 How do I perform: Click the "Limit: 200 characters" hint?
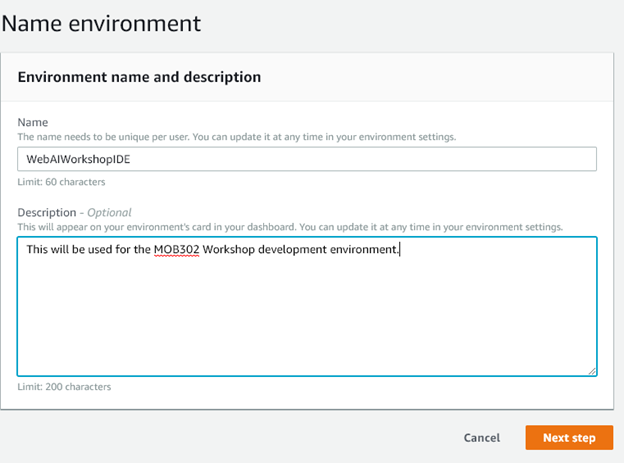click(x=64, y=386)
